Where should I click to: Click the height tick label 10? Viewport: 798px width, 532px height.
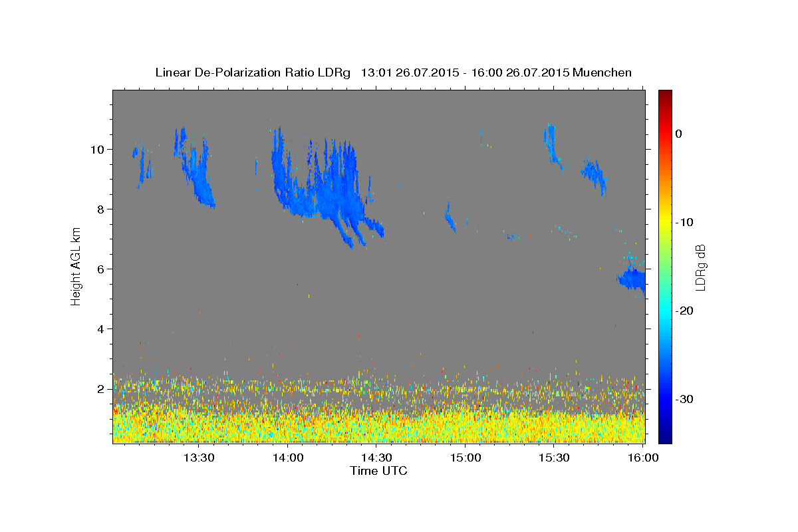[x=99, y=149]
